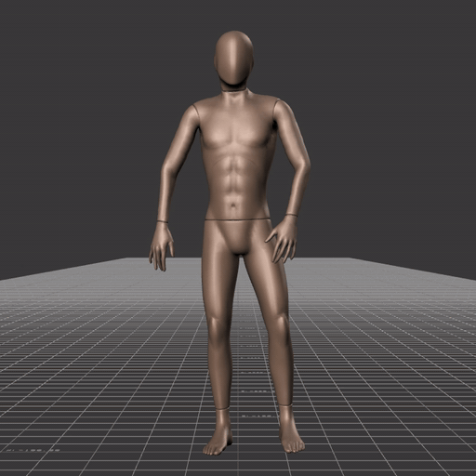Select the mannequin's pelvis below waist seam
This screenshot has height=476, width=476.
pyautogui.click(x=237, y=236)
